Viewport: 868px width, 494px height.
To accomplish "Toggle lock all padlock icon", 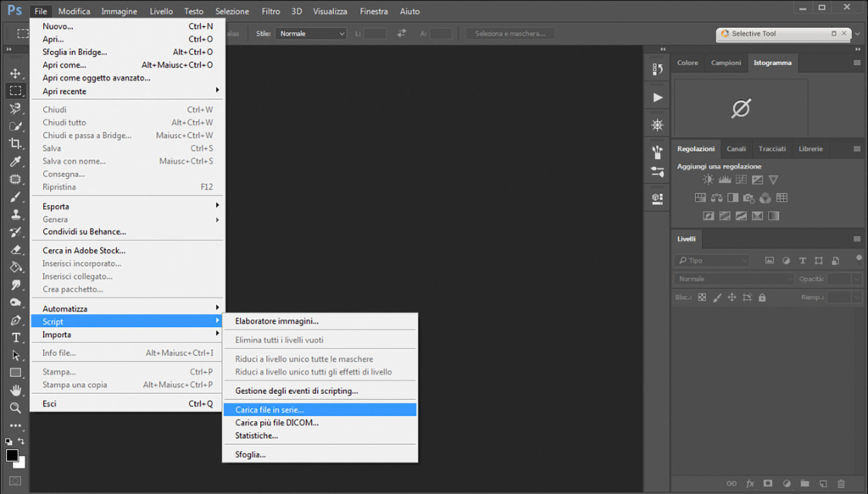I will (762, 297).
